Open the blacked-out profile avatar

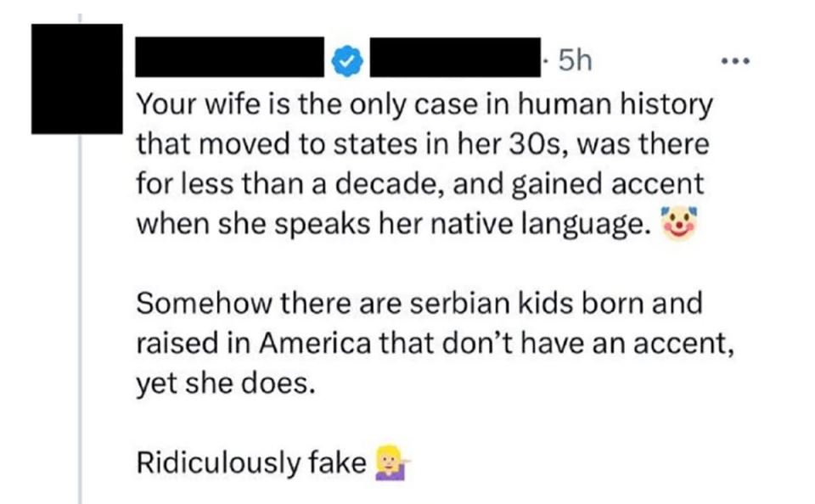tap(77, 79)
